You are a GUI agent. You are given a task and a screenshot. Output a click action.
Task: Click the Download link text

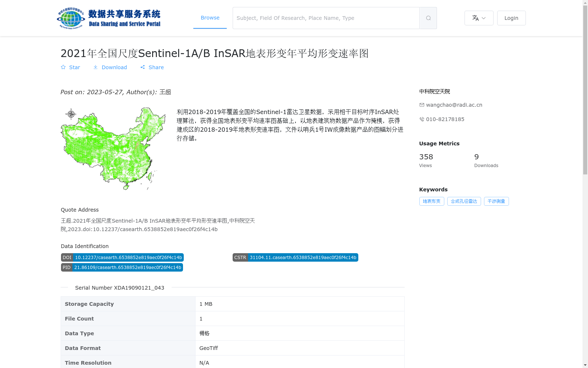coord(114,67)
